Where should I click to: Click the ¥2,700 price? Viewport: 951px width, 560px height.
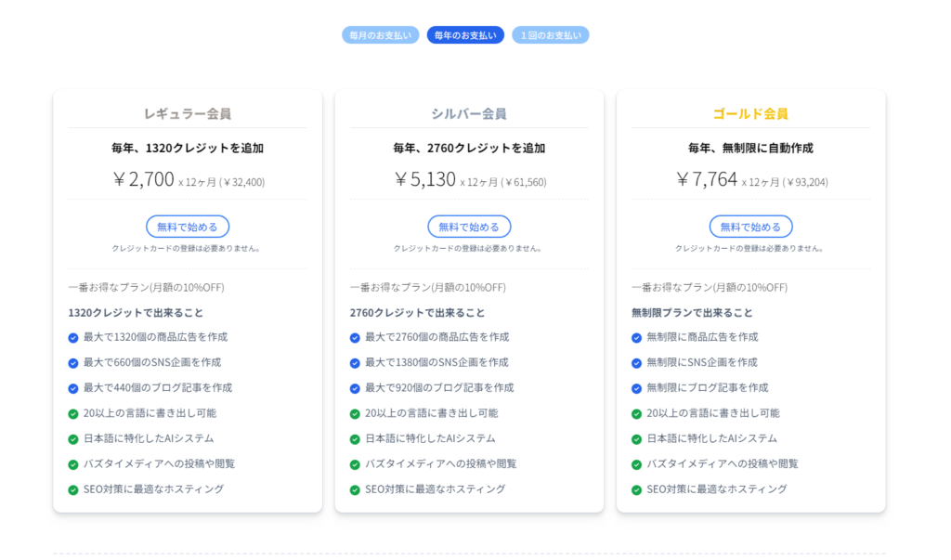143,179
